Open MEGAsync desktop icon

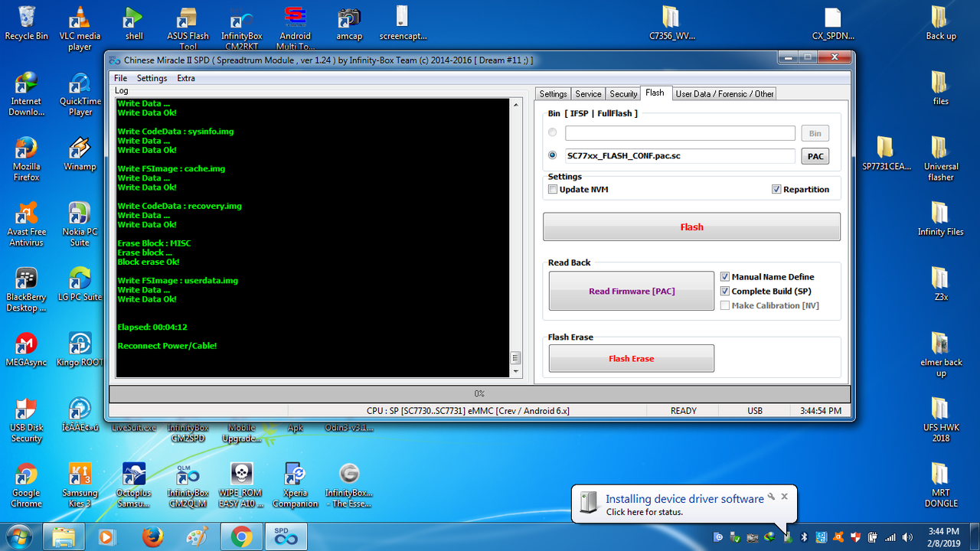tap(26, 350)
